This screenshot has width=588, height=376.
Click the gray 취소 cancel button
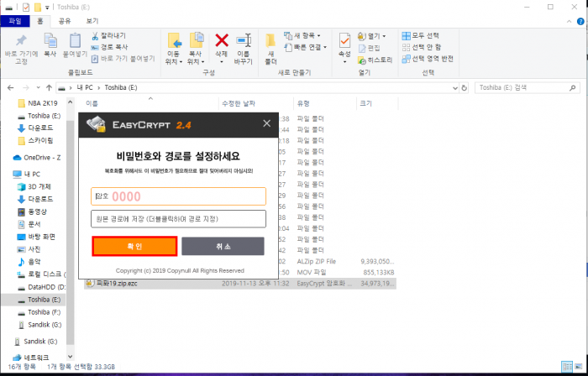(x=223, y=246)
